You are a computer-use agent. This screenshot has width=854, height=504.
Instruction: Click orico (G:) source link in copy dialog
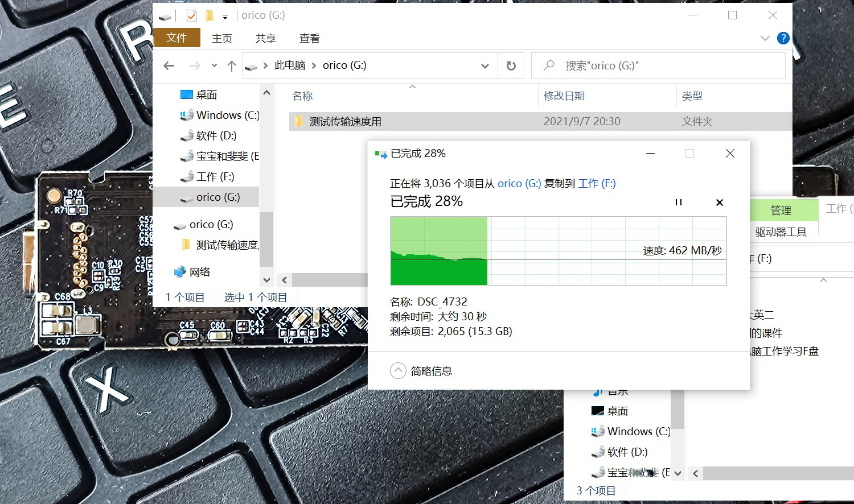(x=519, y=183)
